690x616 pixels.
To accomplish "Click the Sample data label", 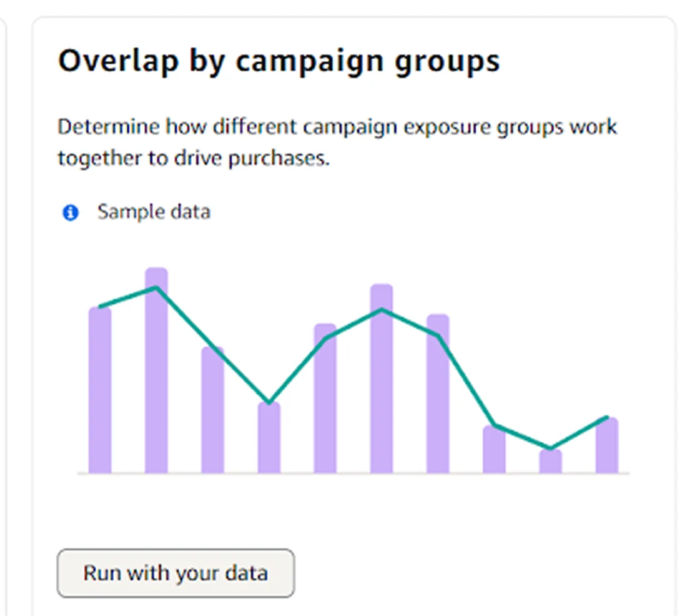I will pos(154,212).
